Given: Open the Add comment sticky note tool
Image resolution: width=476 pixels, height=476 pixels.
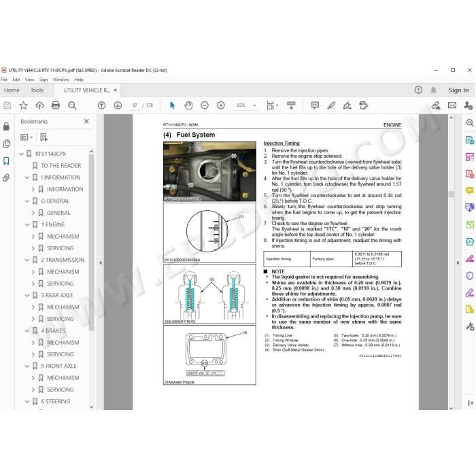Looking at the screenshot, I should click(315, 105).
